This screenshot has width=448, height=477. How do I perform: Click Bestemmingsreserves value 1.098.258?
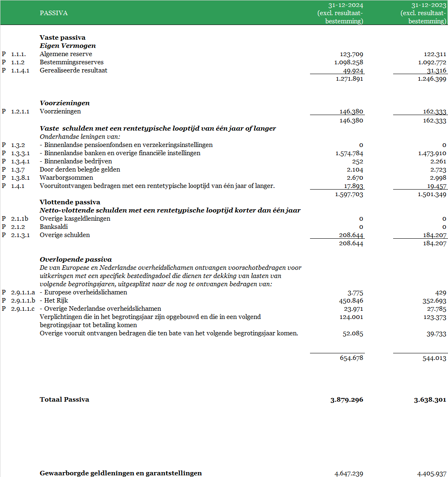349,62
